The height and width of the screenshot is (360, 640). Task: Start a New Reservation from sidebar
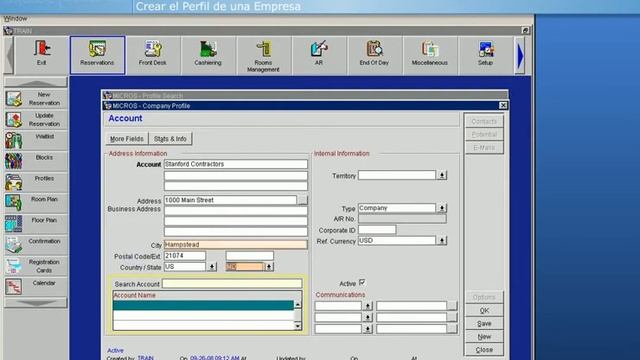(x=36, y=99)
